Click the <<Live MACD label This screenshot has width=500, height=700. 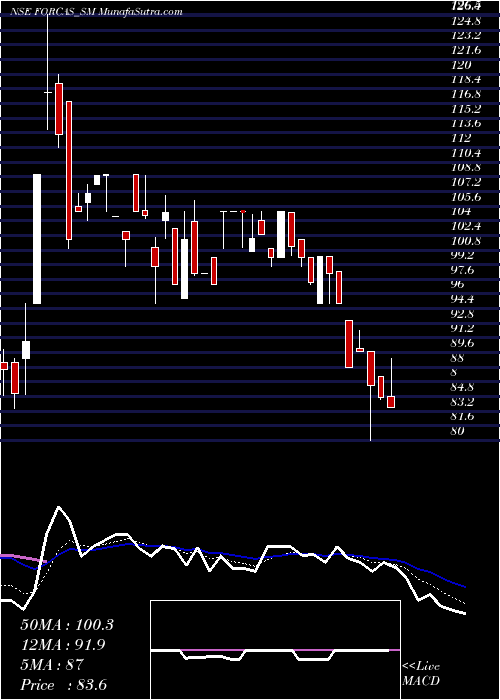pyautogui.click(x=421, y=674)
